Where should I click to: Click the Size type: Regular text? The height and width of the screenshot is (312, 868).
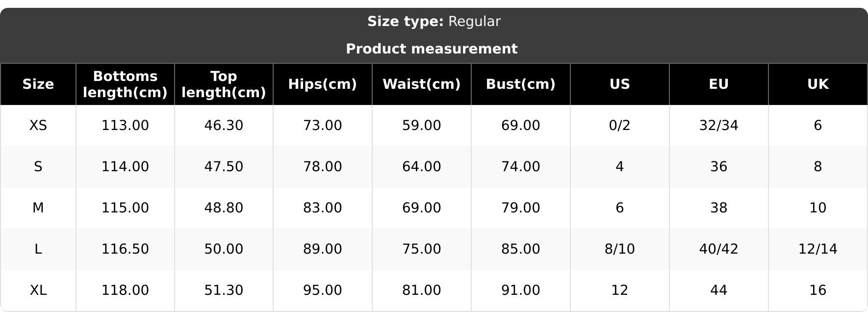click(x=434, y=22)
